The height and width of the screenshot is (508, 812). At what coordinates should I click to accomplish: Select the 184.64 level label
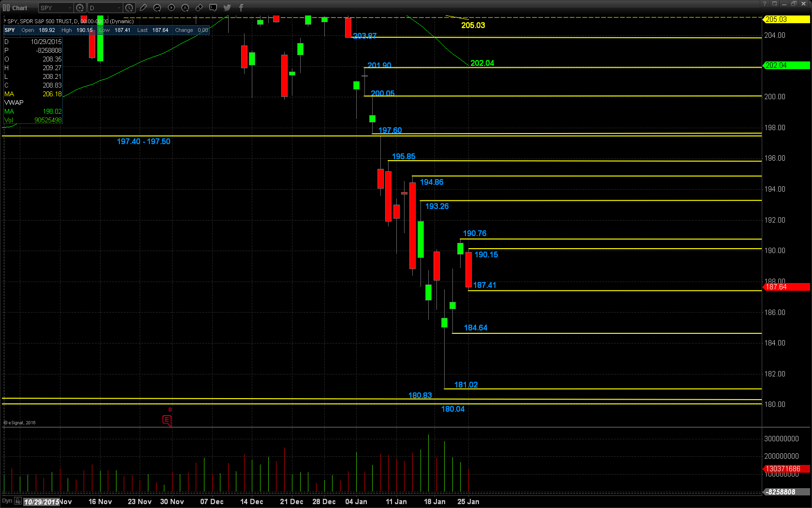476,328
